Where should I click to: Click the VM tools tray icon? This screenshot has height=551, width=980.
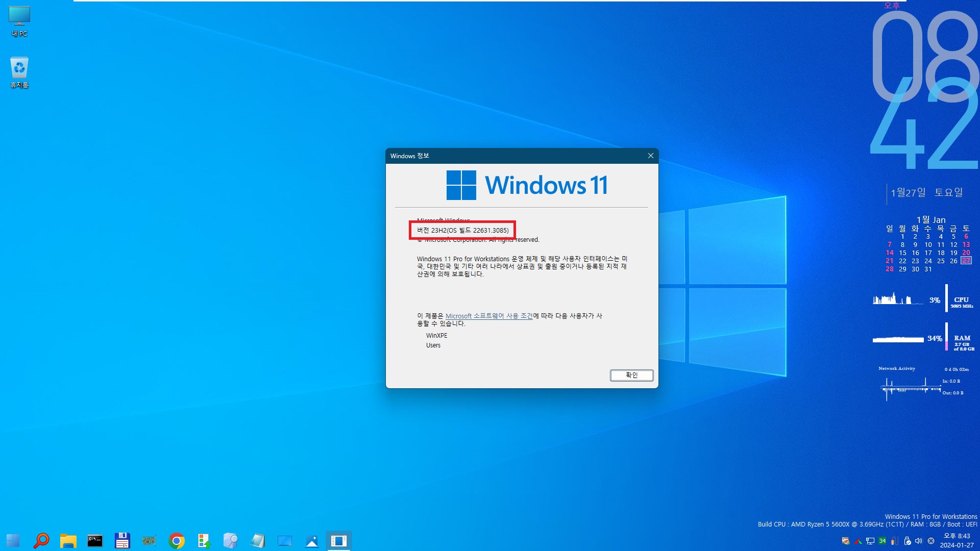pyautogui.click(x=846, y=541)
